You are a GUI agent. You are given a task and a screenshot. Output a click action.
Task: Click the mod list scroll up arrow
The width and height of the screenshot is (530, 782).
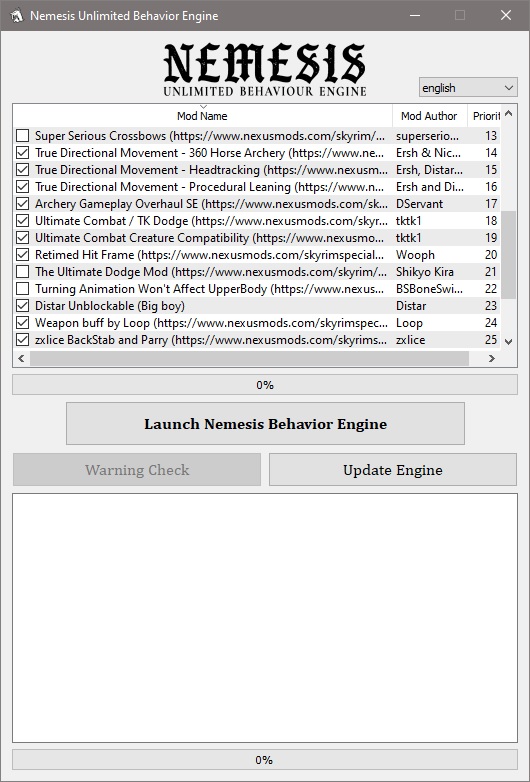[509, 114]
